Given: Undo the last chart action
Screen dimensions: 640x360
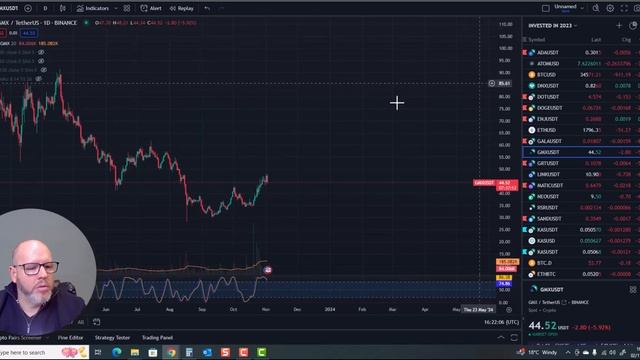Looking at the screenshot, I should pos(207,8).
